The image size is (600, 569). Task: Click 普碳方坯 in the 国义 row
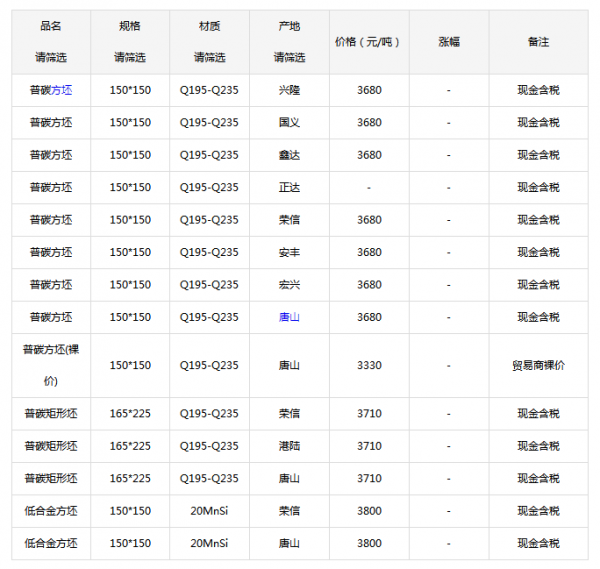[51, 122]
